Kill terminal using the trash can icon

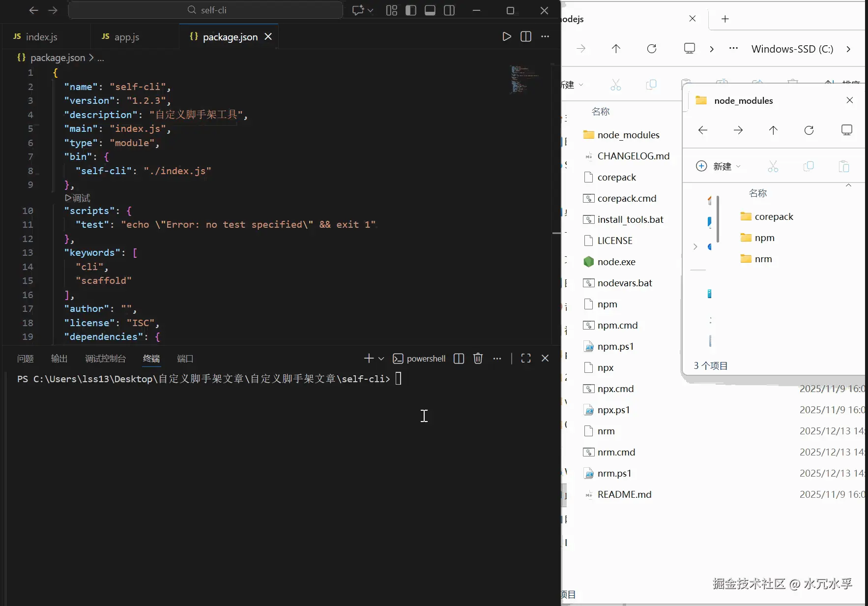click(x=478, y=359)
